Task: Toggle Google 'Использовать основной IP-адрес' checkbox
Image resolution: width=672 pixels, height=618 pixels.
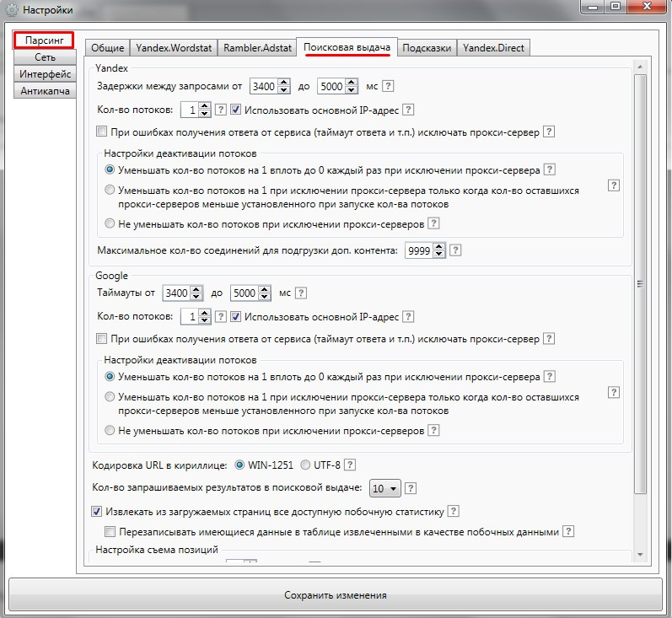Action: (x=235, y=317)
